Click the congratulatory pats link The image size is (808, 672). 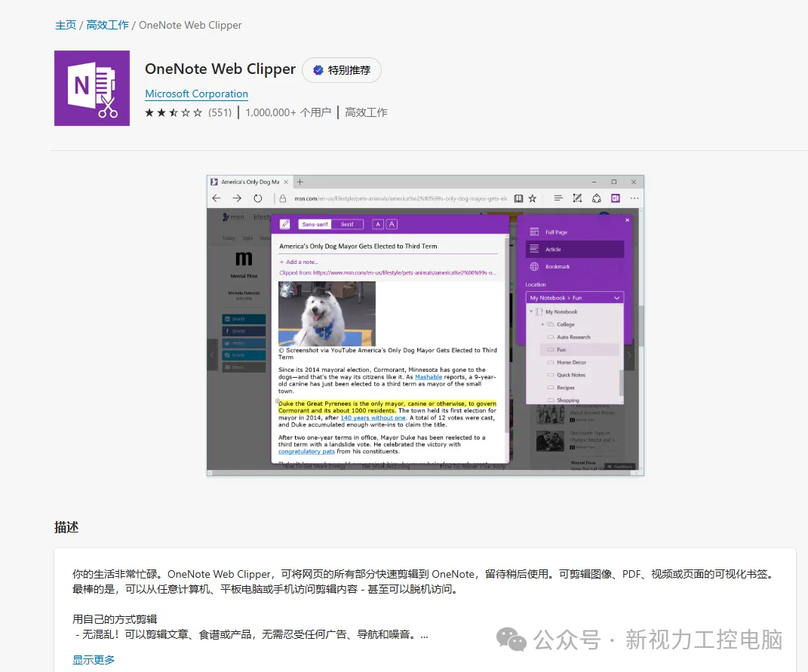pos(306,452)
